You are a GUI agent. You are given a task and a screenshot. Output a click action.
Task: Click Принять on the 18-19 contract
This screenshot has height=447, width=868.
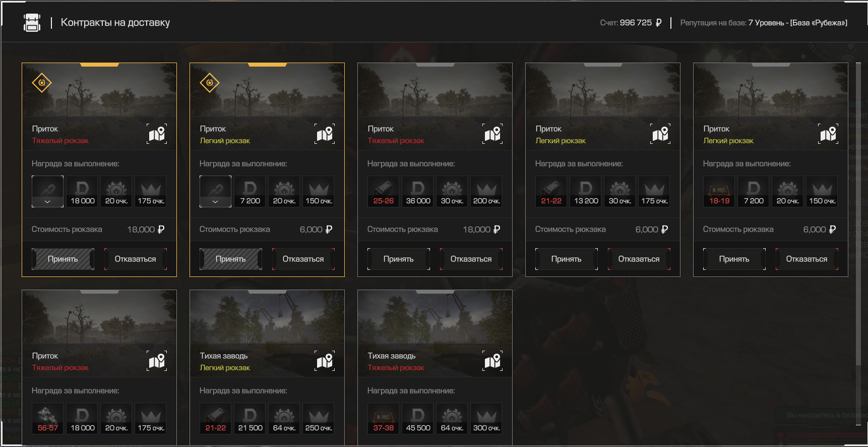(734, 259)
